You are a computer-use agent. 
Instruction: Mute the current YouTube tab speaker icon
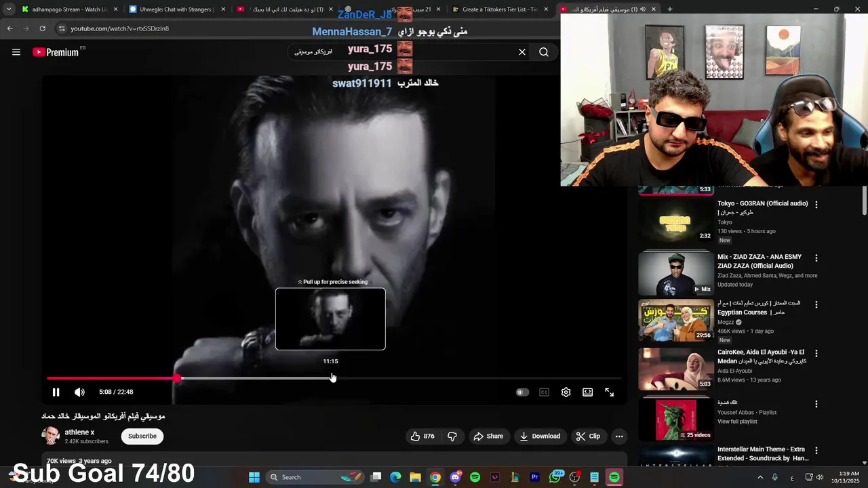pos(643,9)
